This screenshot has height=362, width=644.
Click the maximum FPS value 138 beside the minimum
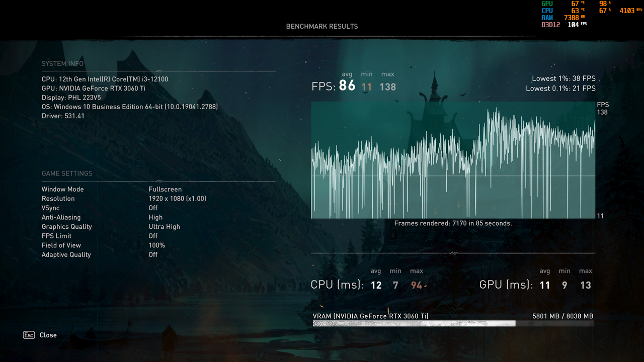388,87
